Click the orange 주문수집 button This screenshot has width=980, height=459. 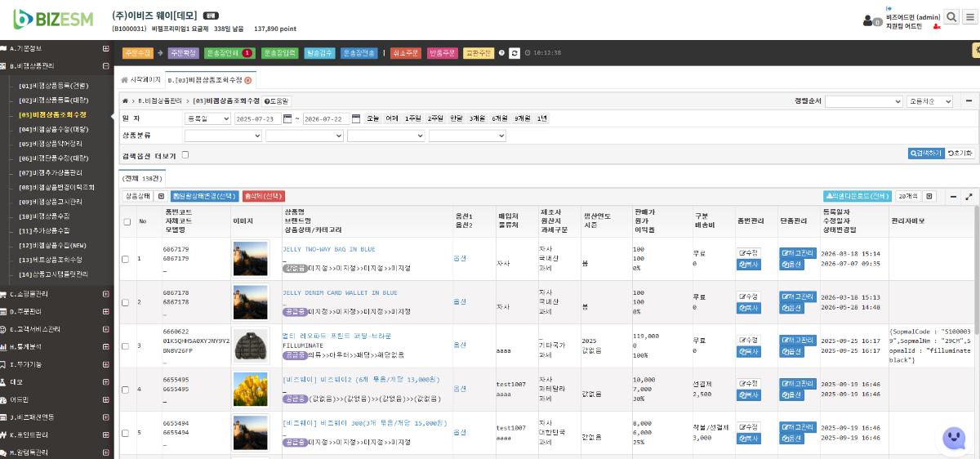point(137,53)
